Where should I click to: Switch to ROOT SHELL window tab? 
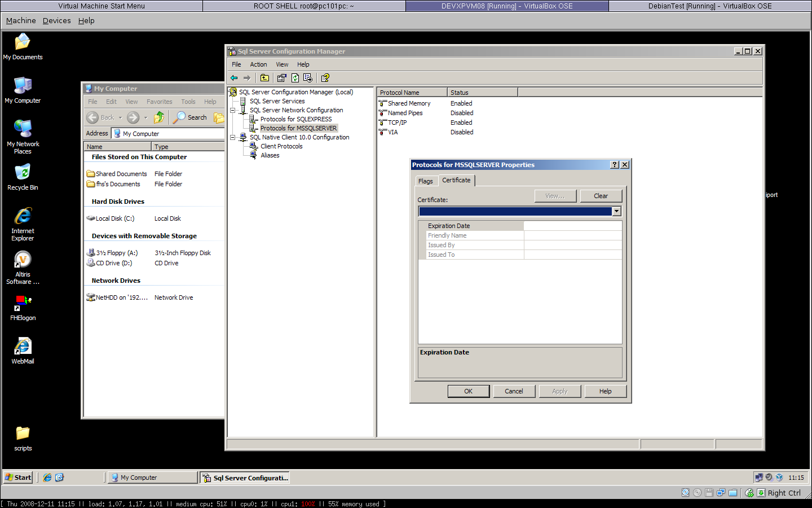(x=304, y=6)
